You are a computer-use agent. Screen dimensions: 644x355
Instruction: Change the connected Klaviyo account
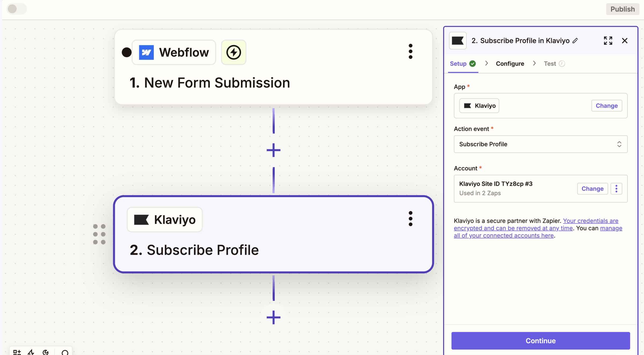coord(592,188)
